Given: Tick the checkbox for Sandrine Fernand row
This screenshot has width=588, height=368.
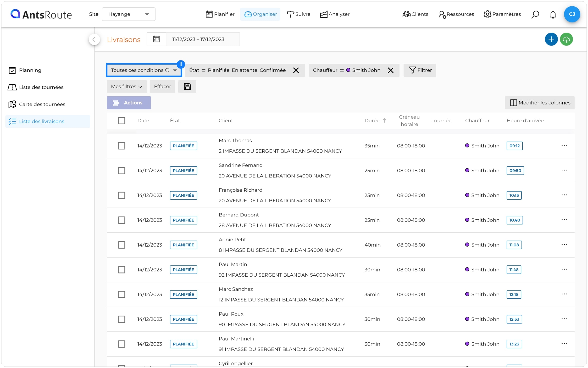Looking at the screenshot, I should tap(122, 171).
